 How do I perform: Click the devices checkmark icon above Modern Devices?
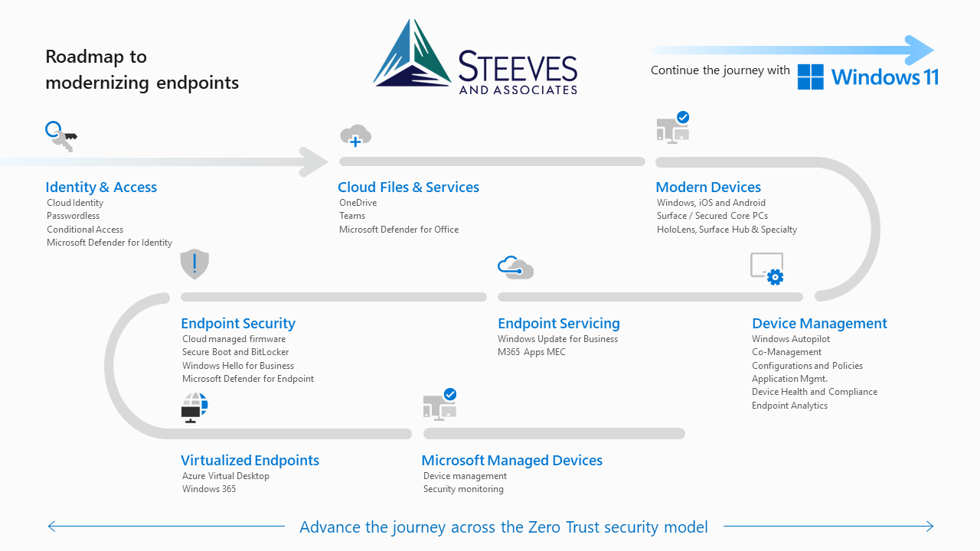tap(673, 127)
